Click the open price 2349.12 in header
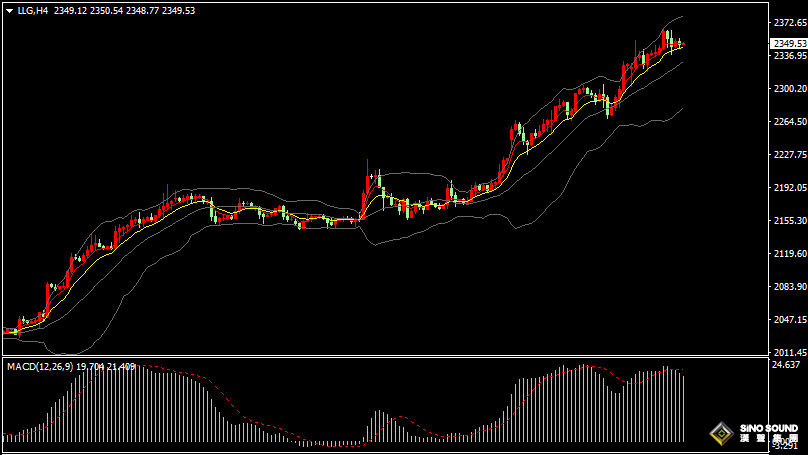This screenshot has height=455, width=808. [x=70, y=10]
